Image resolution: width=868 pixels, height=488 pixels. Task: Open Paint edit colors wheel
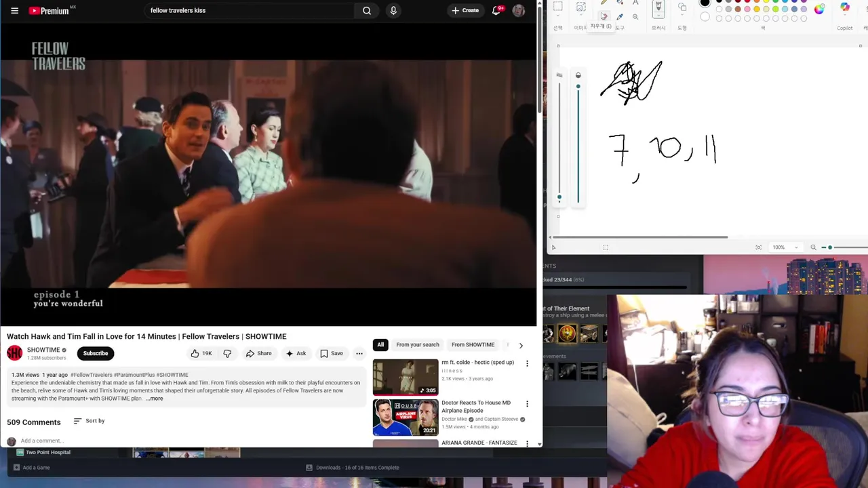tap(819, 9)
